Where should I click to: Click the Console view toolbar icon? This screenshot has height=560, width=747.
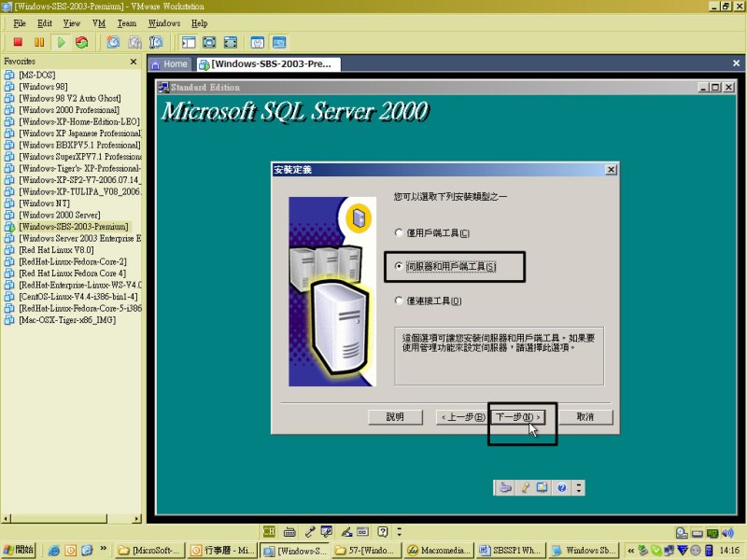click(x=279, y=42)
